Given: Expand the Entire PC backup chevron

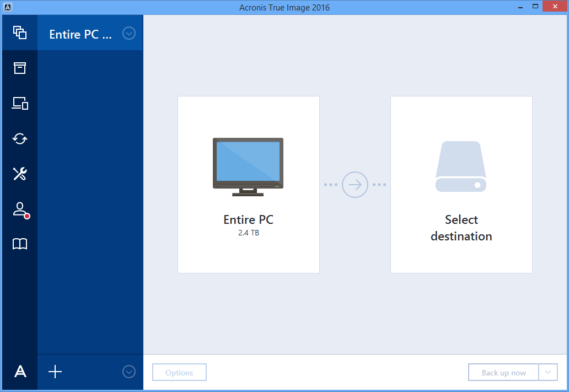Looking at the screenshot, I should (129, 34).
